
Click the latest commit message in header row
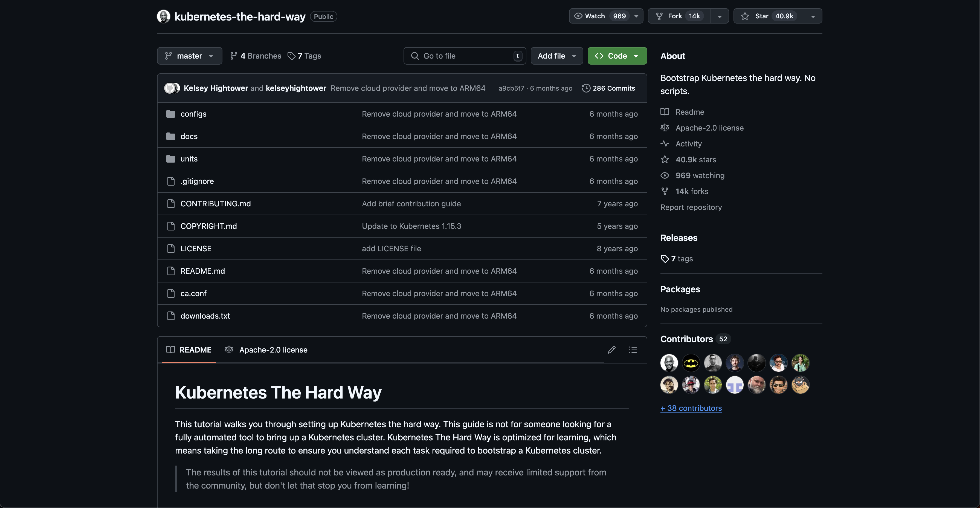408,88
